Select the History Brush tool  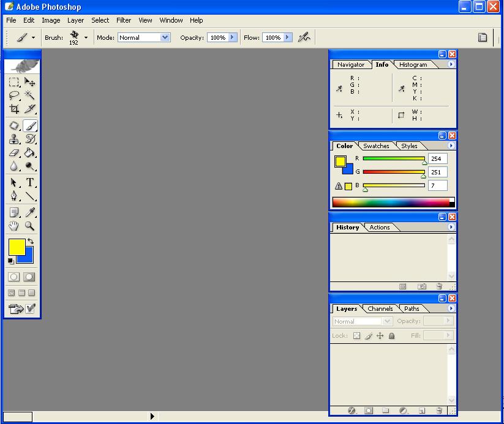[29, 139]
